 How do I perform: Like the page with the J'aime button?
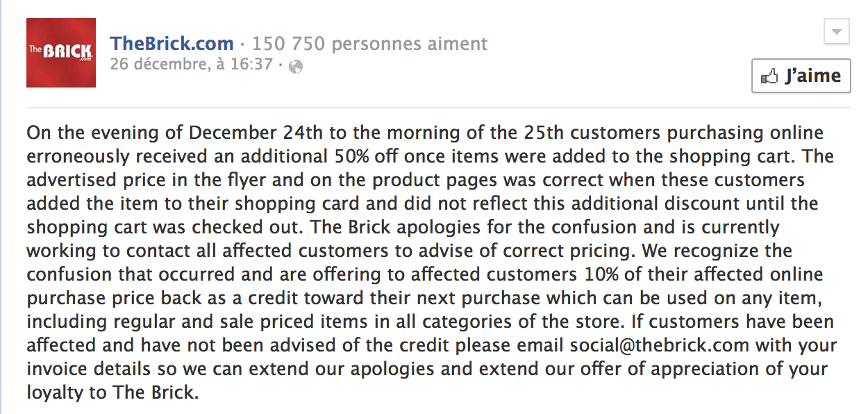pyautogui.click(x=801, y=76)
